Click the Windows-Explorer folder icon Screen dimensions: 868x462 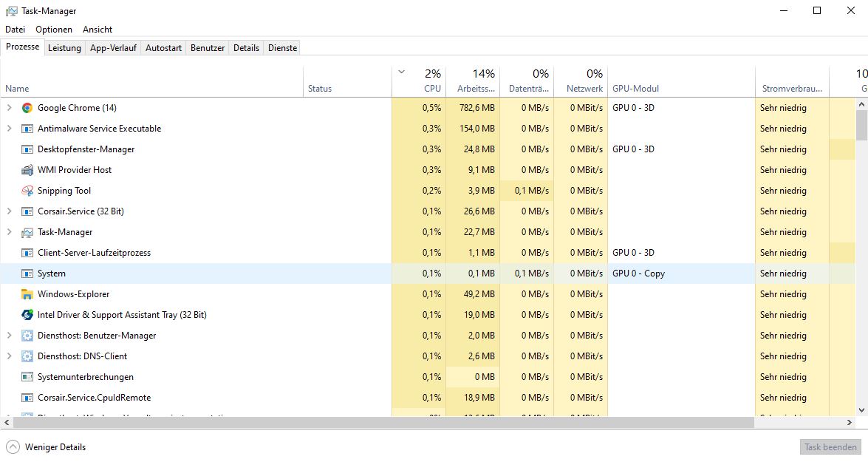[27, 294]
